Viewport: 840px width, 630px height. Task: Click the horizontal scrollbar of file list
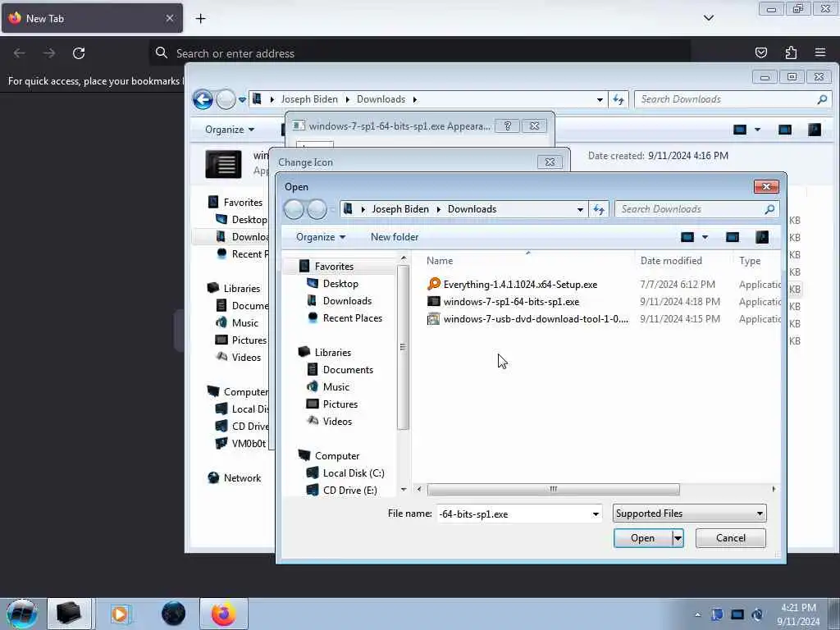point(554,489)
